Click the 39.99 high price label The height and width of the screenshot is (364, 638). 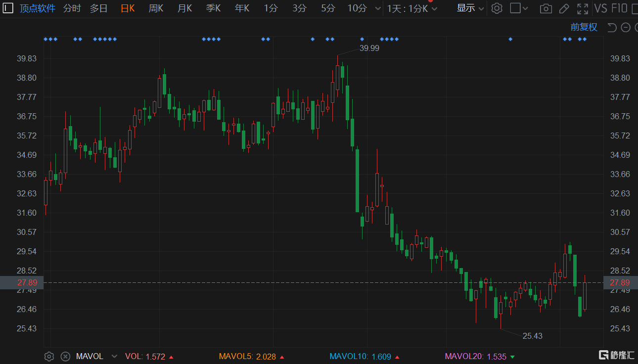coord(369,48)
